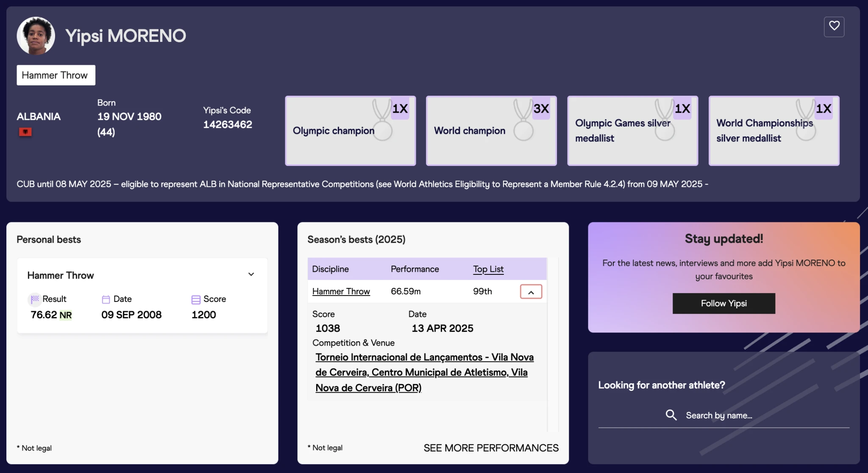Collapse the Hammer Throw season best row
The height and width of the screenshot is (473, 868).
click(531, 292)
